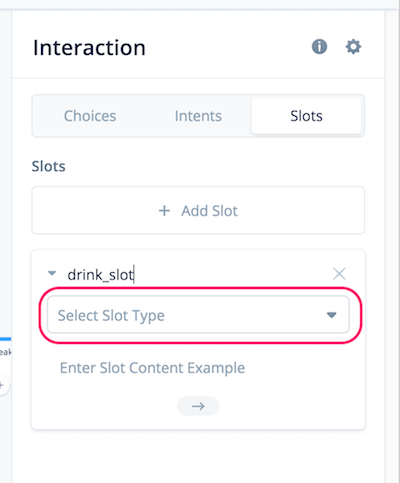
Task: Remove drink_slot with the X icon
Action: [339, 274]
